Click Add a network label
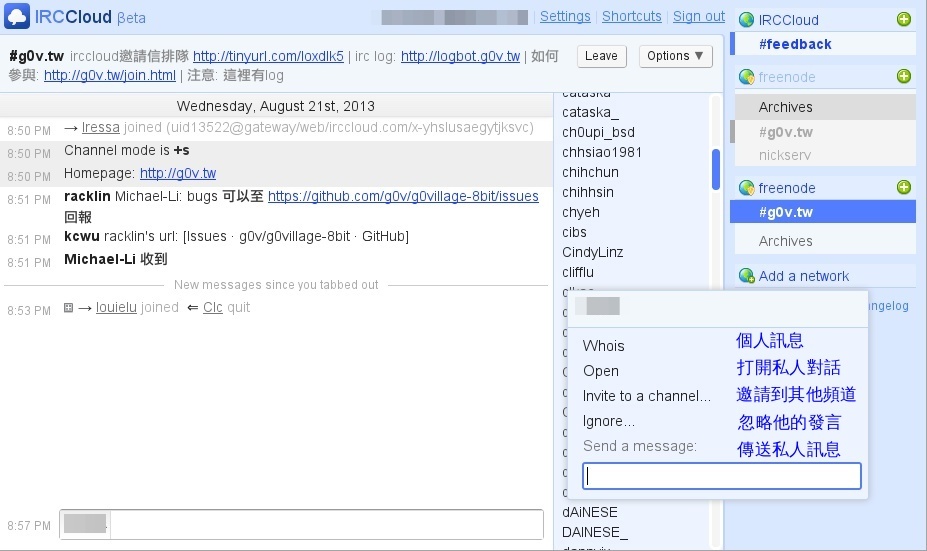This screenshot has height=551, width=927. (804, 276)
